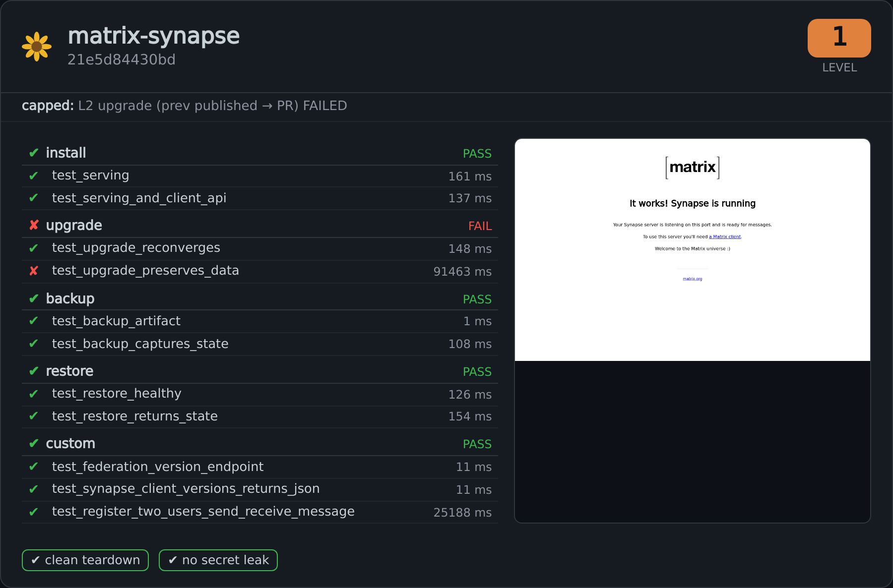
Task: Select the upgrade section heading
Action: [x=74, y=226]
